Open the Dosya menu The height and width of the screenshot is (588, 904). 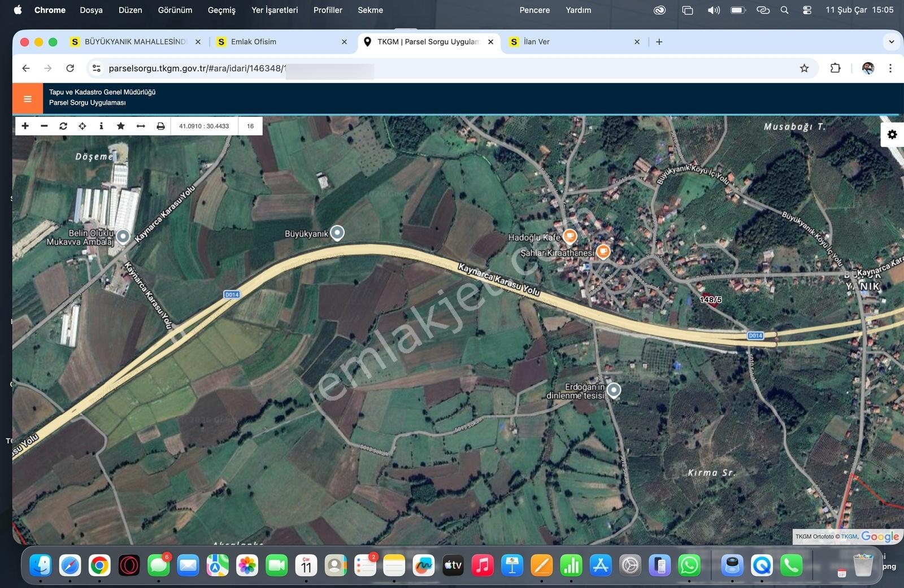tap(91, 10)
